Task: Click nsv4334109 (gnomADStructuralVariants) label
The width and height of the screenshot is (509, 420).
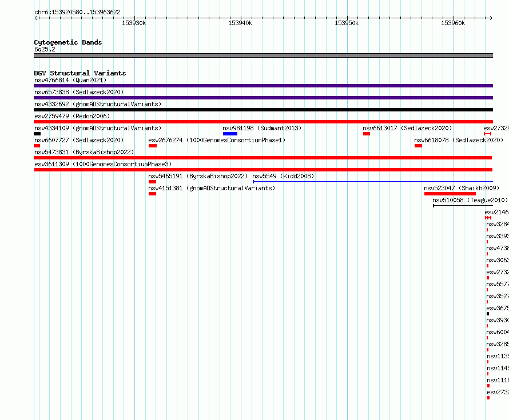Action: (98, 128)
